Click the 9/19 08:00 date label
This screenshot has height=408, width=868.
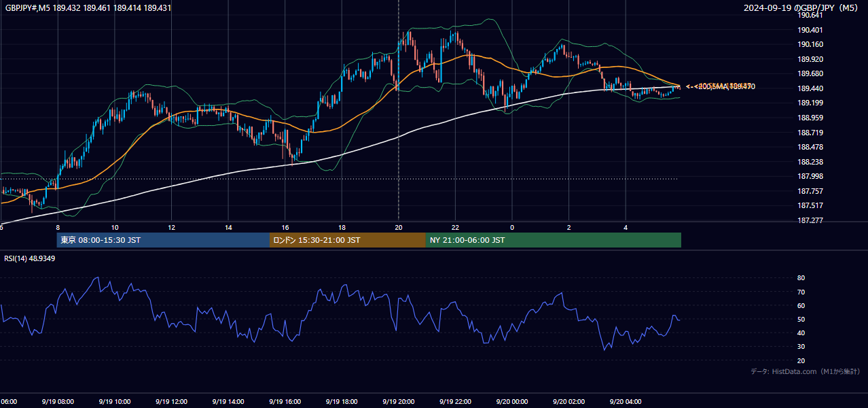tap(58, 402)
